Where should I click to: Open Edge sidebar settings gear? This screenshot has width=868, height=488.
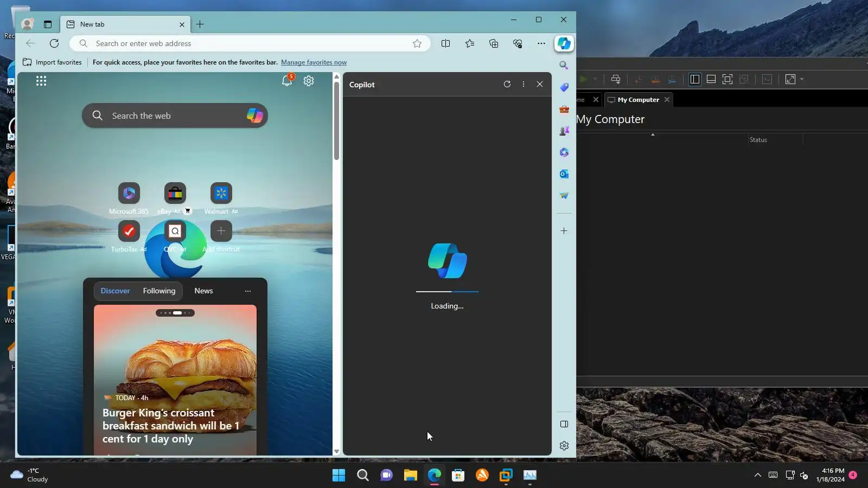564,446
